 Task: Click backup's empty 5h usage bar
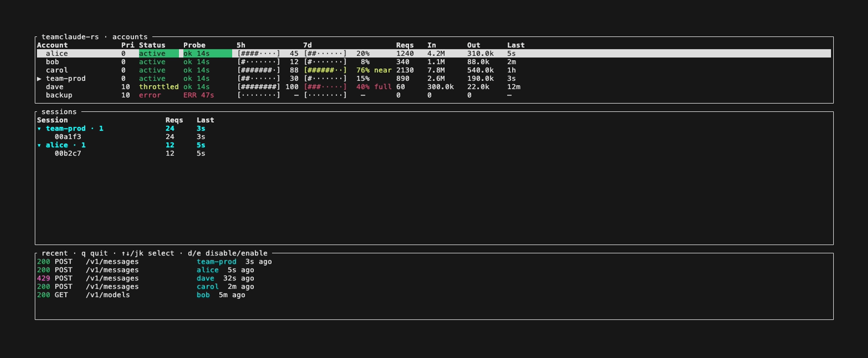pyautogui.click(x=259, y=95)
